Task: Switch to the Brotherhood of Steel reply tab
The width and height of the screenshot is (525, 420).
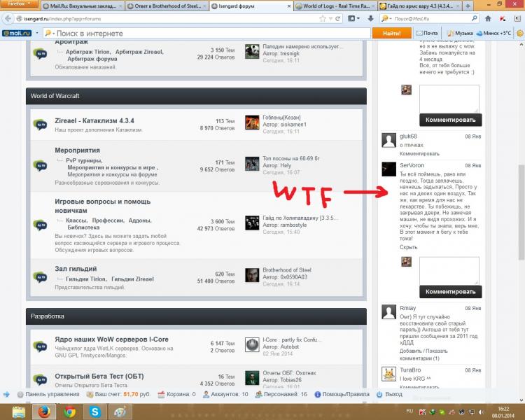Action: click(x=167, y=6)
